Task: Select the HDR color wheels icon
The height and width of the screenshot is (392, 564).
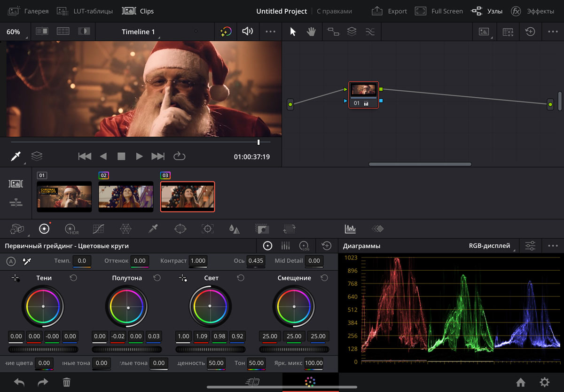Action: 71,229
